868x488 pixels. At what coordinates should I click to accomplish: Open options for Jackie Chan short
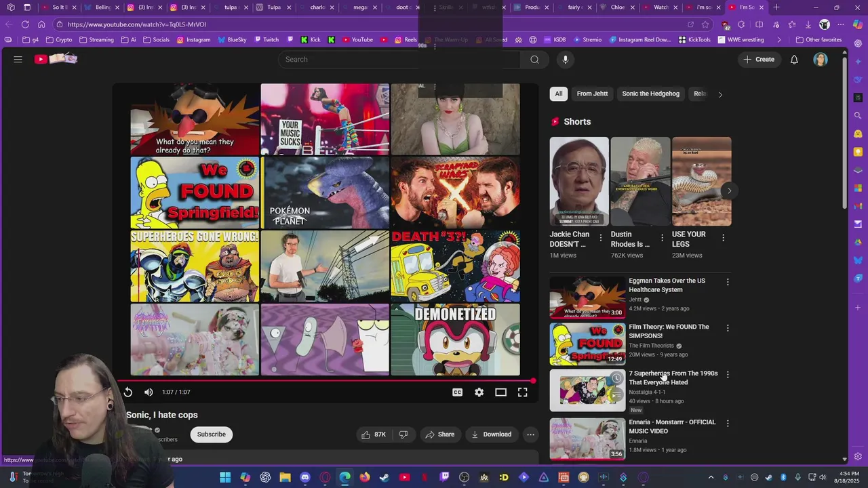(x=600, y=238)
